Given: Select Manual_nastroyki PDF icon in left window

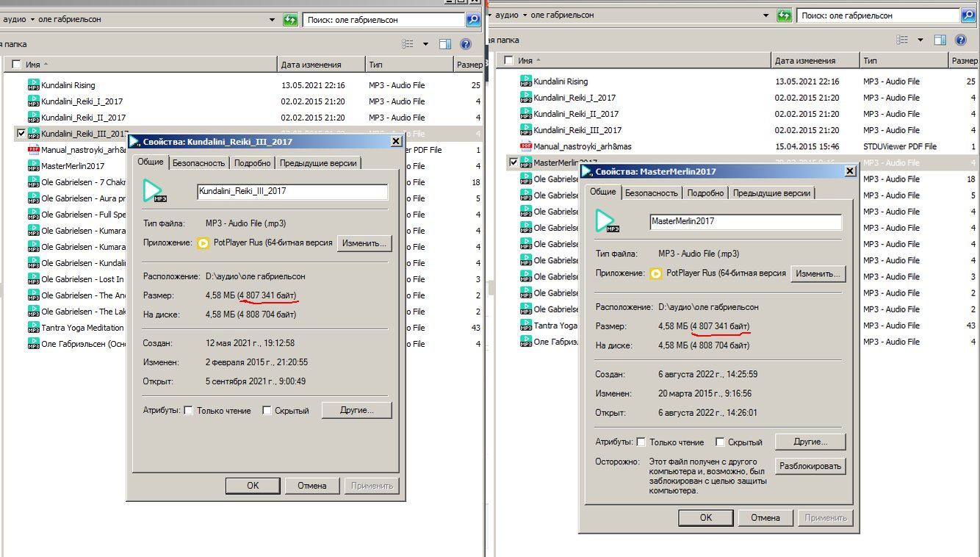Looking at the screenshot, I should 33,150.
